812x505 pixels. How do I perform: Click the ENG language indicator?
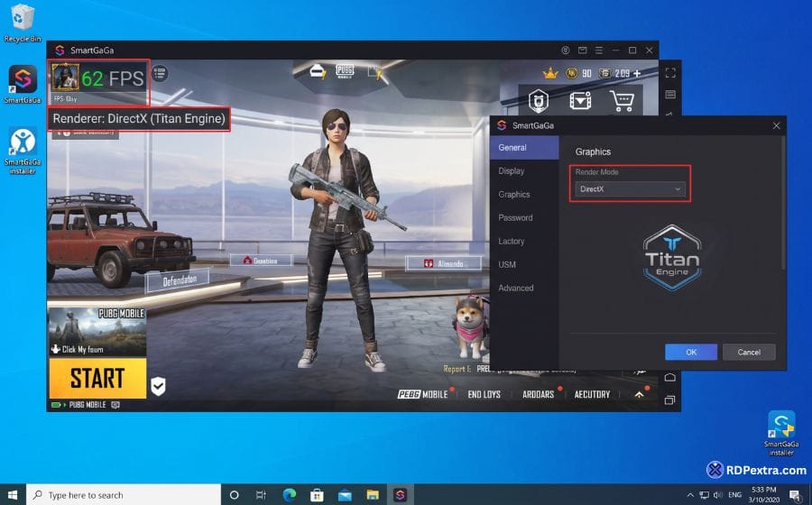tap(734, 495)
